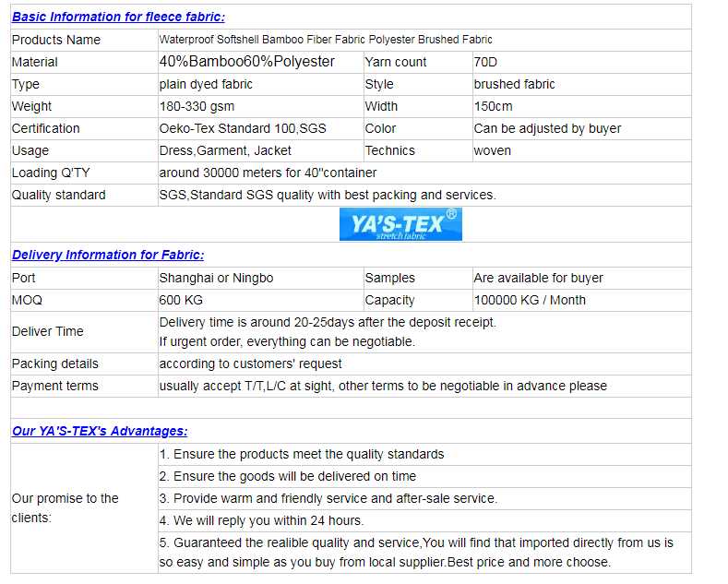Click the We will reply within 24 hours line
Screen dimensions: 728x584
(x=261, y=520)
